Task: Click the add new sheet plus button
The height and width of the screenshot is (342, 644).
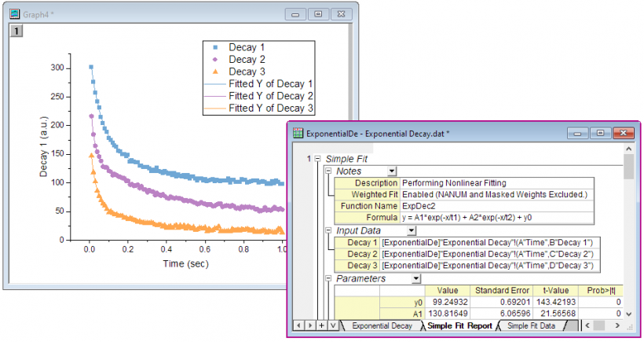Action: point(320,325)
